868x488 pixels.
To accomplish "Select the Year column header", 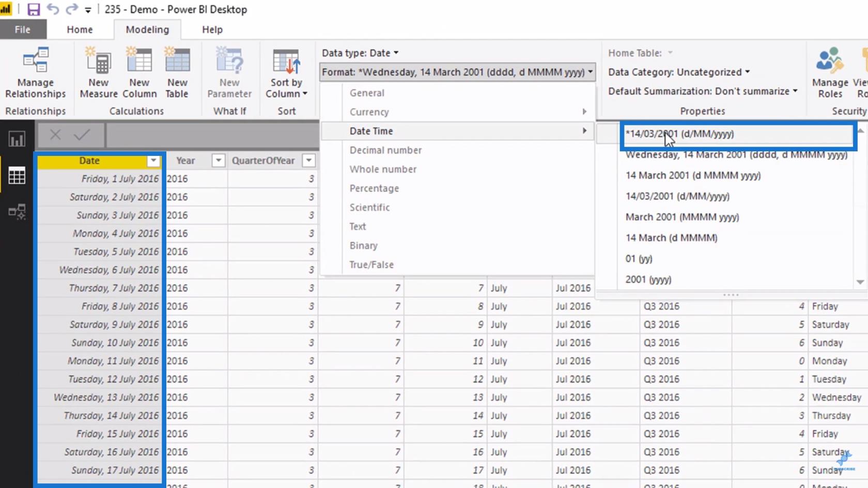I will [186, 161].
